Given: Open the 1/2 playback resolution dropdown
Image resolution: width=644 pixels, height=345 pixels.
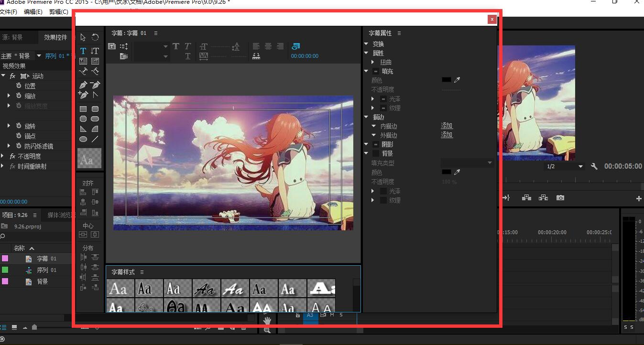Looking at the screenshot, I should 565,166.
